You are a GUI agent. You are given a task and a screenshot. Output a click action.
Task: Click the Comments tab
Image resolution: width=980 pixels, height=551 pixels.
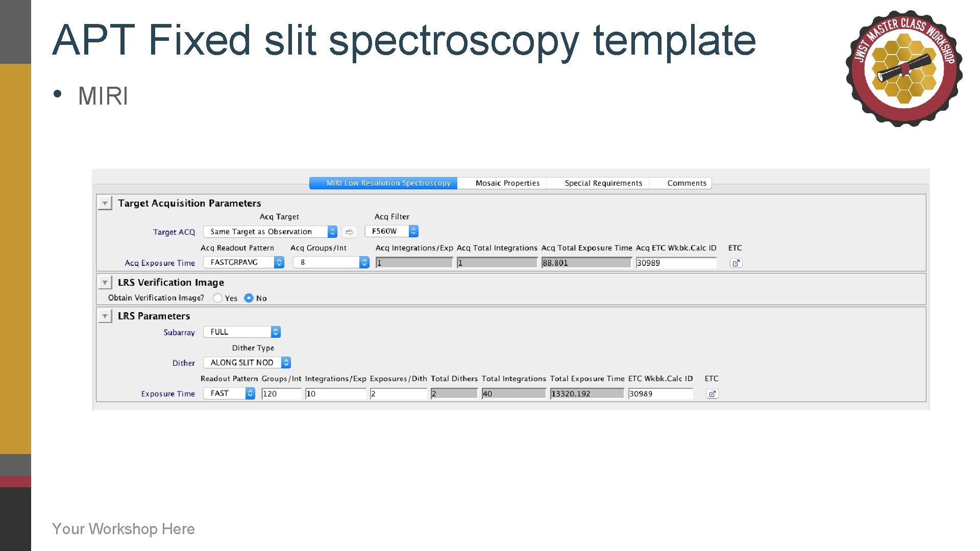pos(685,183)
